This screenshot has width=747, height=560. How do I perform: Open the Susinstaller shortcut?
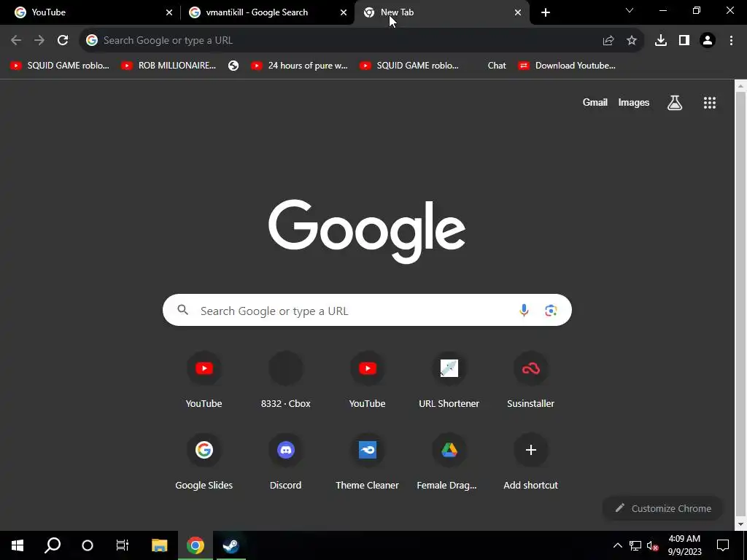531,379
